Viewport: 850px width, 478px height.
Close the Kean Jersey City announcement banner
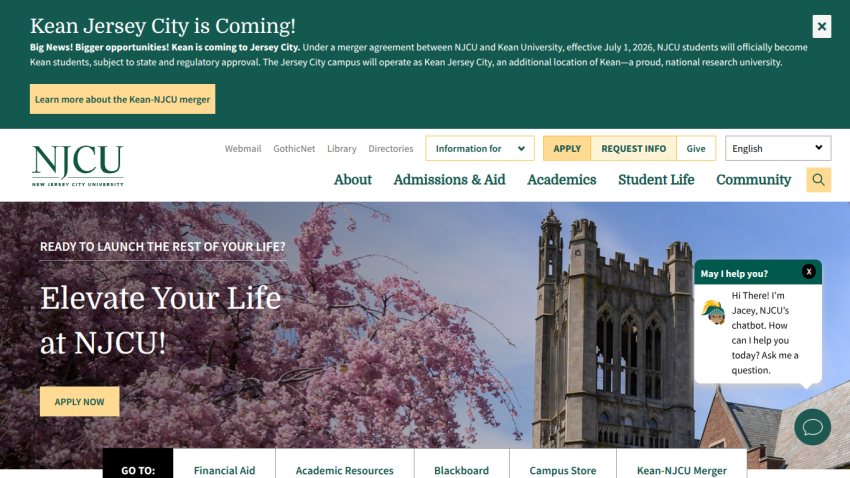click(822, 26)
